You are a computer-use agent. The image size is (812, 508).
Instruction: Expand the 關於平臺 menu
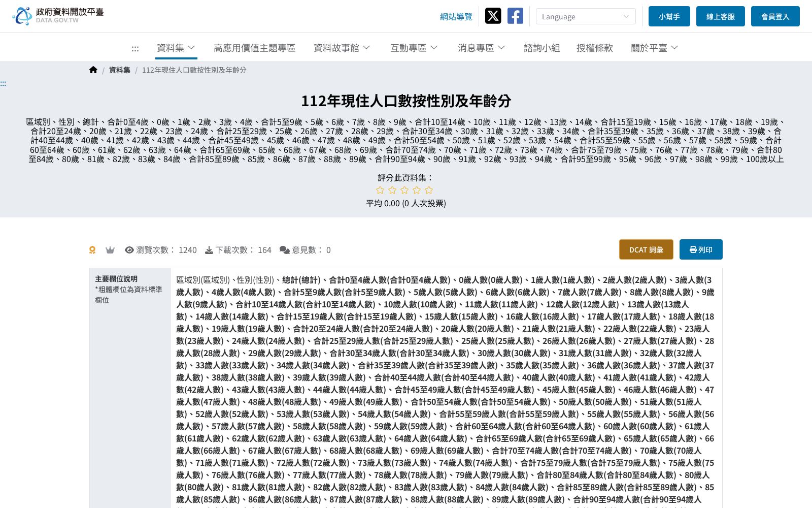pos(654,48)
